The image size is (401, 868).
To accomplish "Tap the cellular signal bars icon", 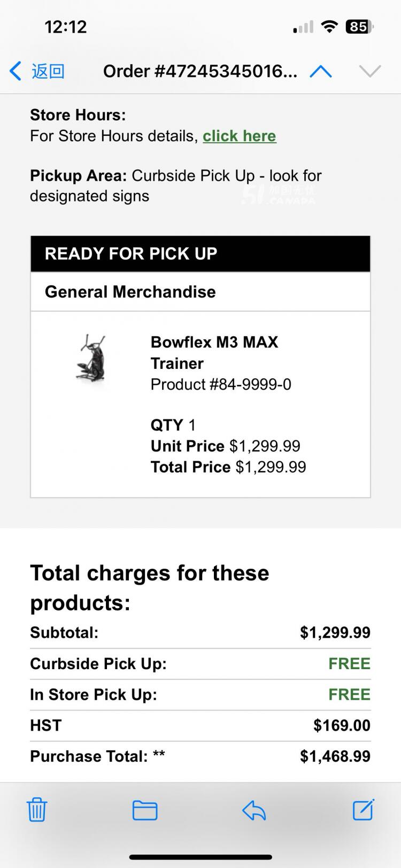I will click(303, 27).
